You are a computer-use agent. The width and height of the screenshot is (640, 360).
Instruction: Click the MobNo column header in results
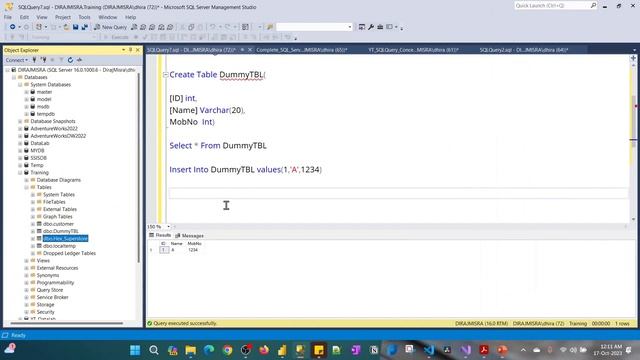(194, 244)
